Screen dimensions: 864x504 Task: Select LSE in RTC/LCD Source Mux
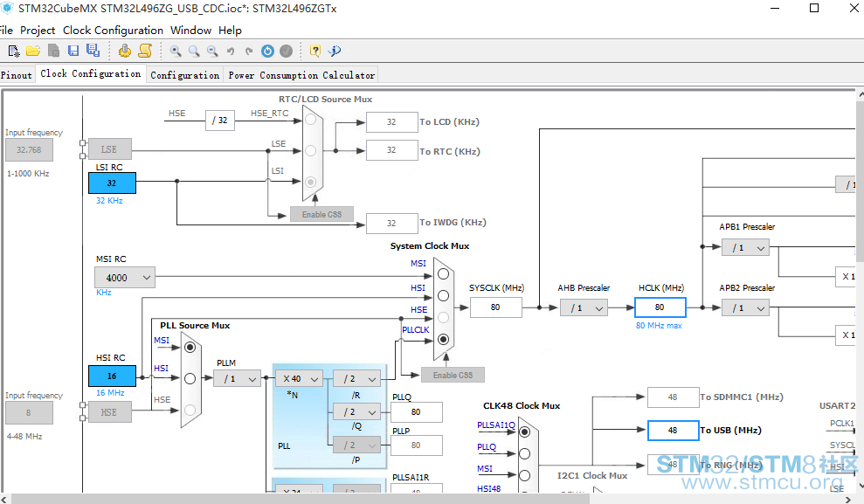point(311,150)
